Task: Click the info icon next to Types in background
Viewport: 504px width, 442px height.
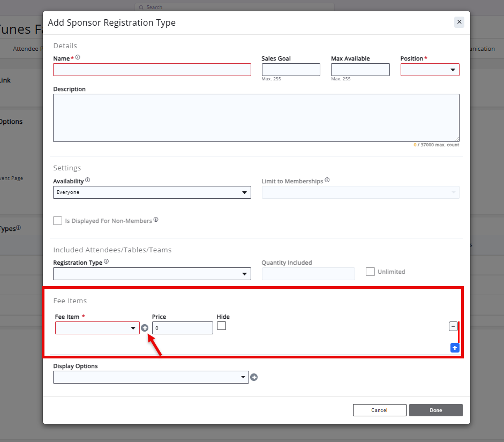Action: pos(19,228)
